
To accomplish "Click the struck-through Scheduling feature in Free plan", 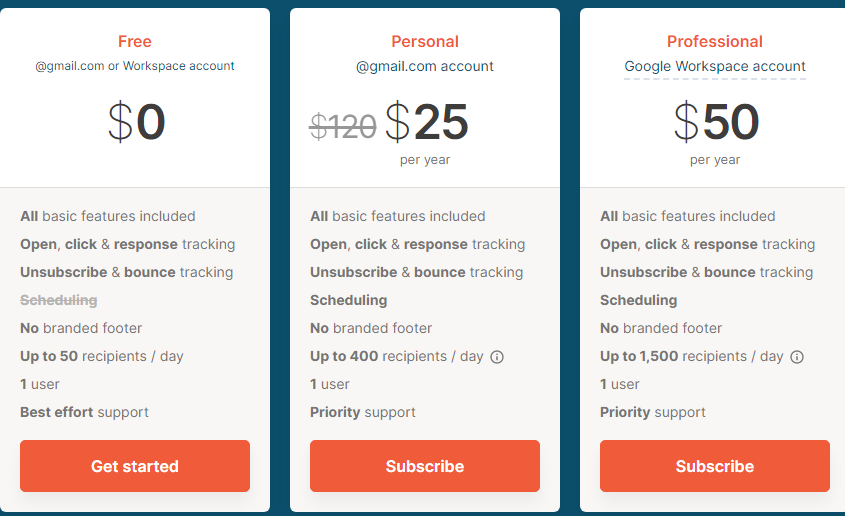I will 59,300.
